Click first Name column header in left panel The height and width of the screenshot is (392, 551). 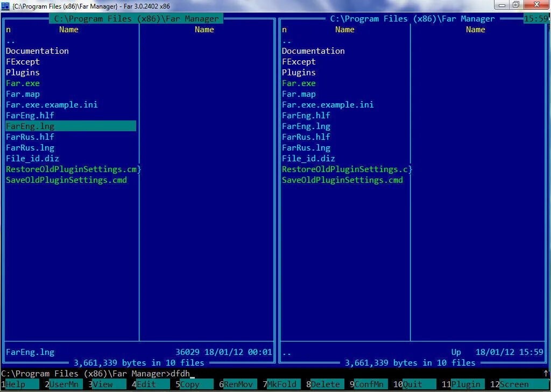(68, 30)
